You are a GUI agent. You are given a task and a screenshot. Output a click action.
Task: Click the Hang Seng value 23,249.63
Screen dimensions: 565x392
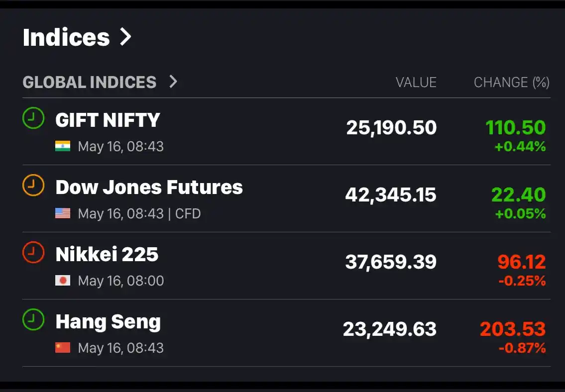[389, 329]
